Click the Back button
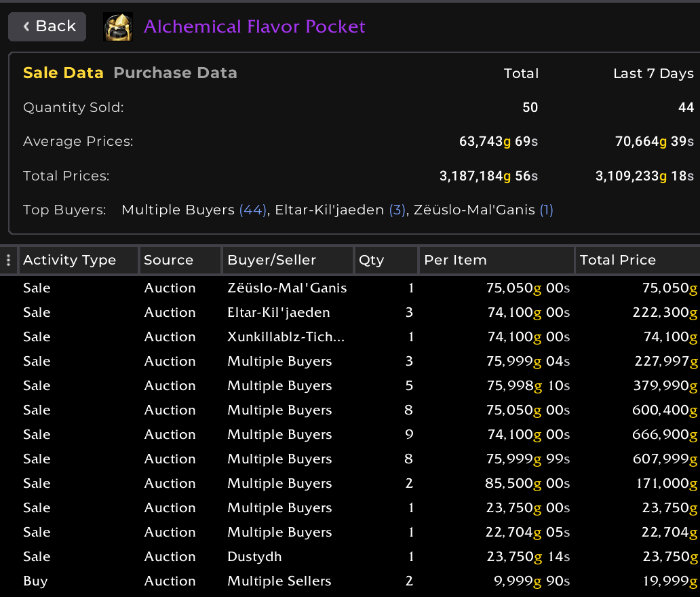This screenshot has width=700, height=597. (47, 26)
